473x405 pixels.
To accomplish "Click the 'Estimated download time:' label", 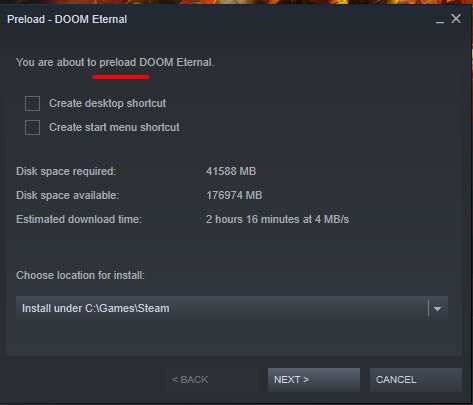I will pos(79,219).
